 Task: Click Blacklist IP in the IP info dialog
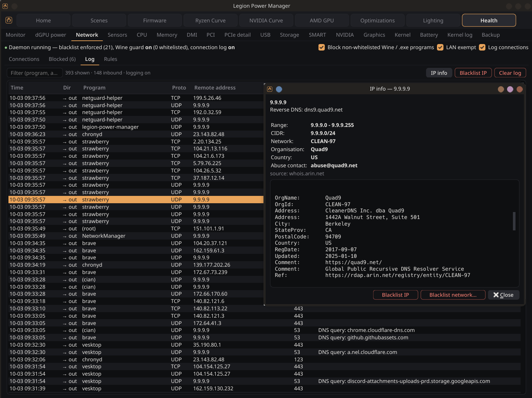(395, 295)
